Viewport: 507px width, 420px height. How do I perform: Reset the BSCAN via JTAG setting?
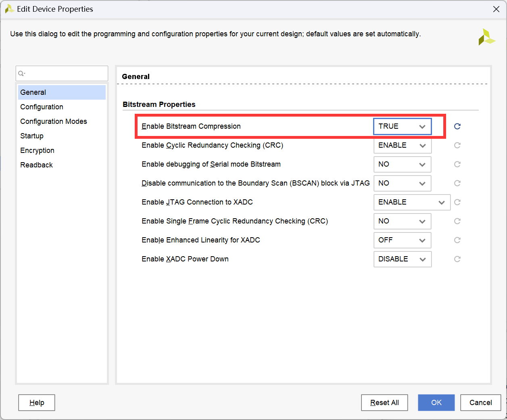pos(457,183)
